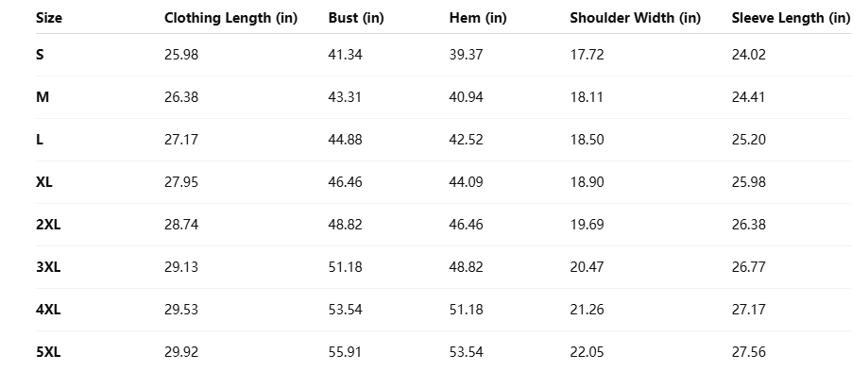Click the Hem (in) column header

coord(478,18)
